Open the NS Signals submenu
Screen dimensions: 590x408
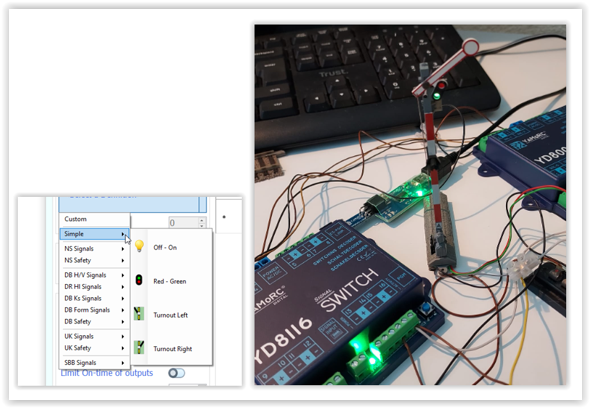coord(94,248)
